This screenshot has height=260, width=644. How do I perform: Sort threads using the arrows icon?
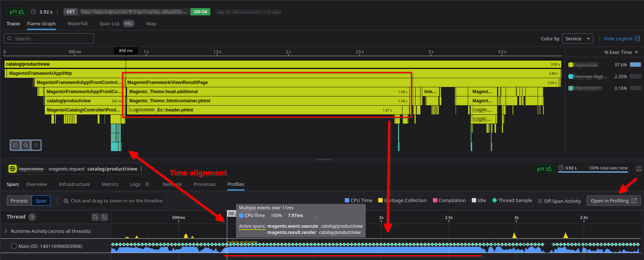click(x=104, y=217)
